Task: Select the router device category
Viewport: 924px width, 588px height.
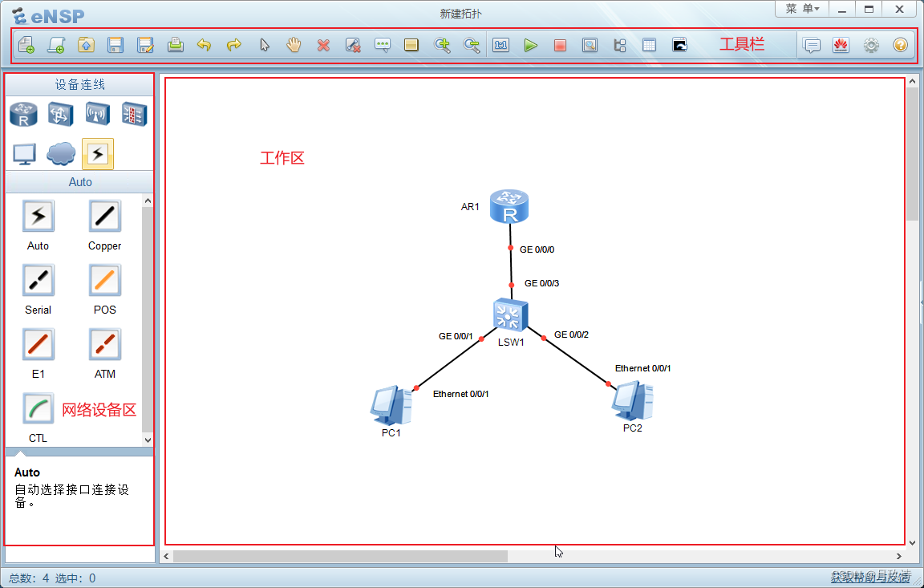Action: (23, 114)
